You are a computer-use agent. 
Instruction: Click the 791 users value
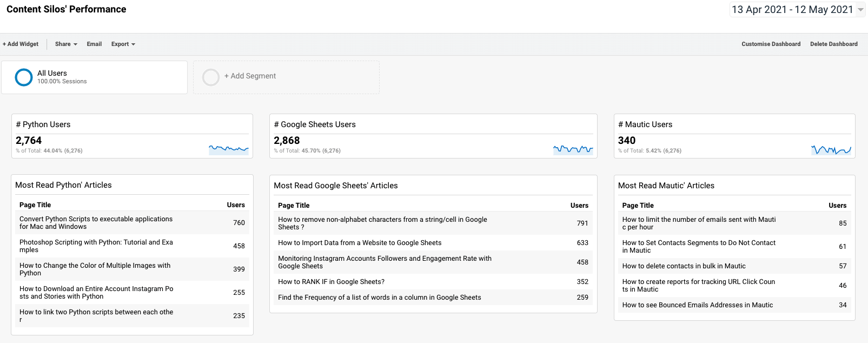[582, 223]
